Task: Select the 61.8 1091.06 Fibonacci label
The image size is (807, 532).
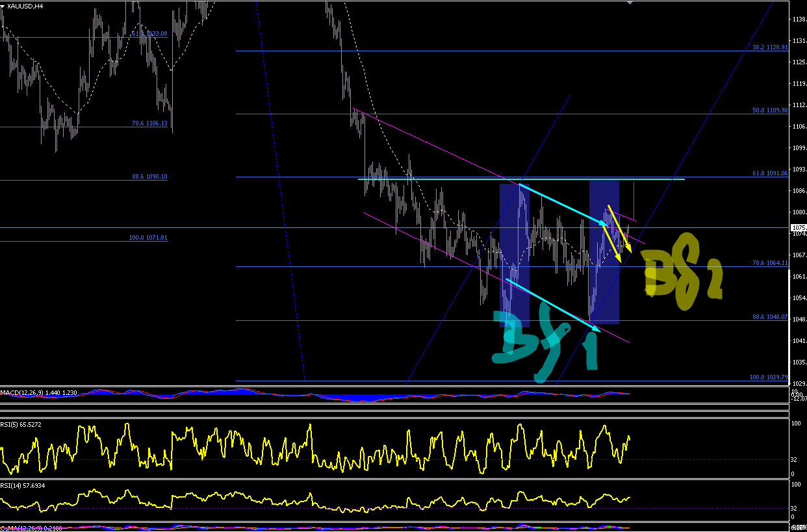Action: pyautogui.click(x=770, y=173)
